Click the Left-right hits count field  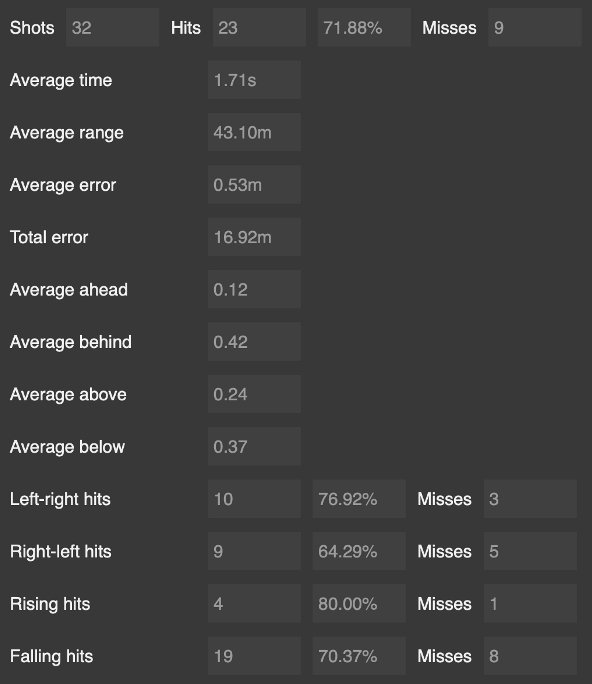pos(254,499)
